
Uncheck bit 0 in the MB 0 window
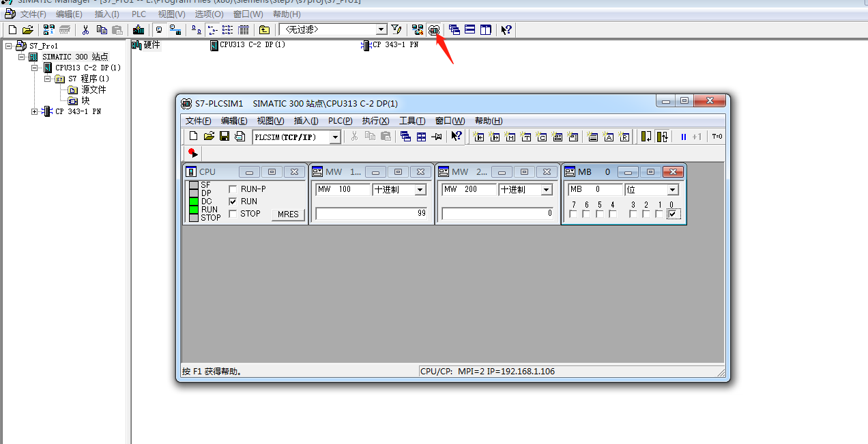tap(674, 214)
